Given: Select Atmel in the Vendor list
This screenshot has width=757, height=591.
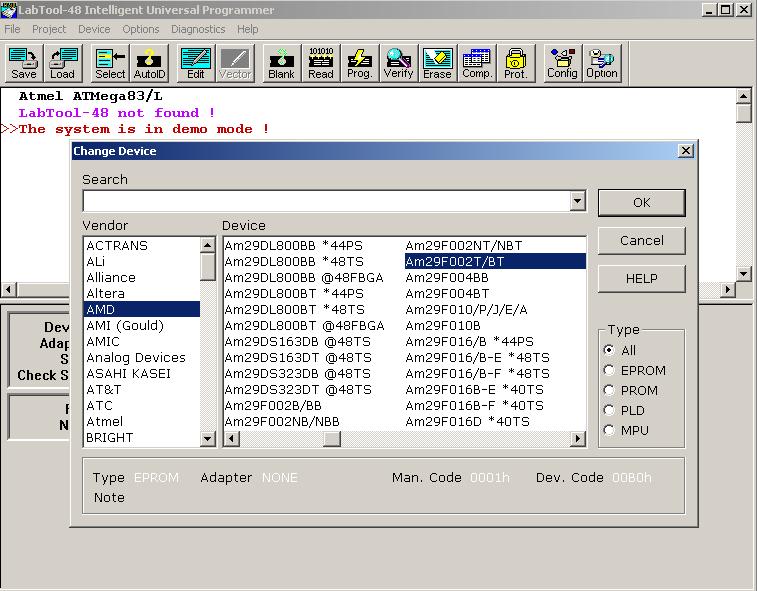Looking at the screenshot, I should (105, 422).
